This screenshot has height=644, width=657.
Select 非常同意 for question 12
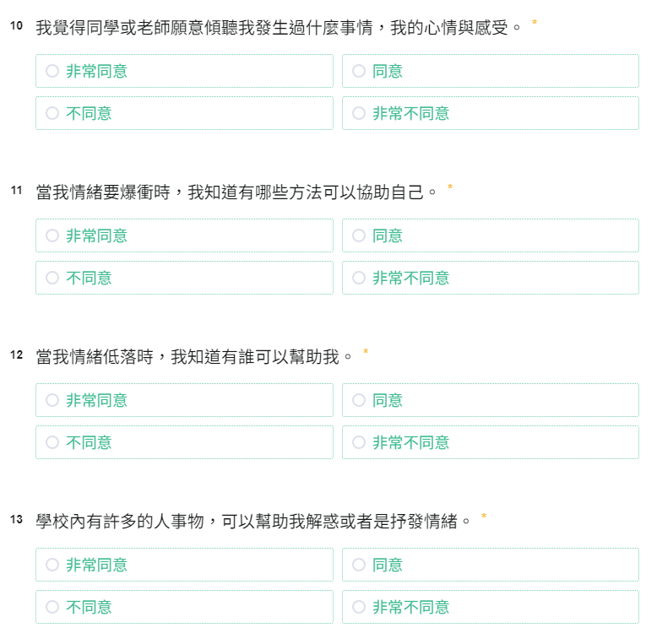point(184,400)
